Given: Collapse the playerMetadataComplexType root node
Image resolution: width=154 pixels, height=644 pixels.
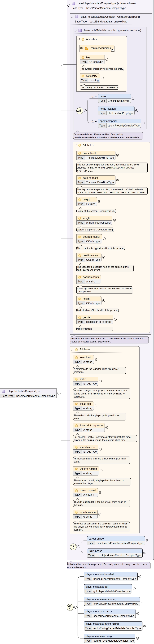Looking at the screenshot, I should [59, 393].
